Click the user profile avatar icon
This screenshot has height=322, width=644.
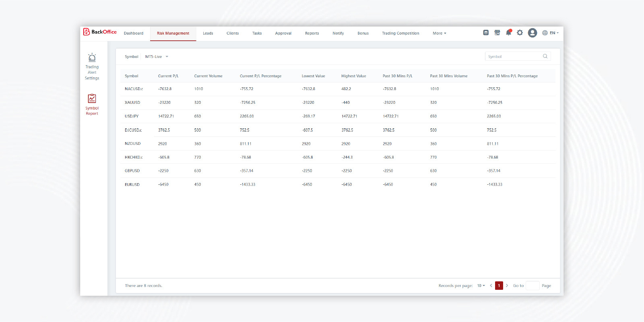click(x=532, y=33)
